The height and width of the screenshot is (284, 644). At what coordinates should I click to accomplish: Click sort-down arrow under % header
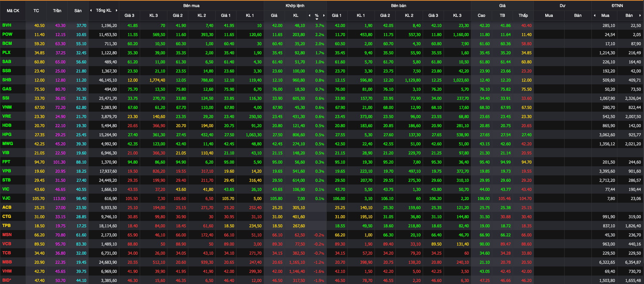(x=317, y=19)
